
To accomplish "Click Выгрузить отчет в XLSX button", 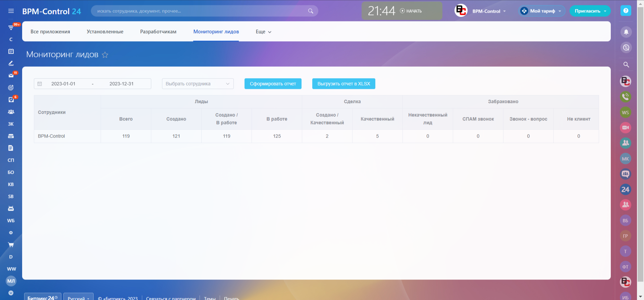I will click(344, 84).
